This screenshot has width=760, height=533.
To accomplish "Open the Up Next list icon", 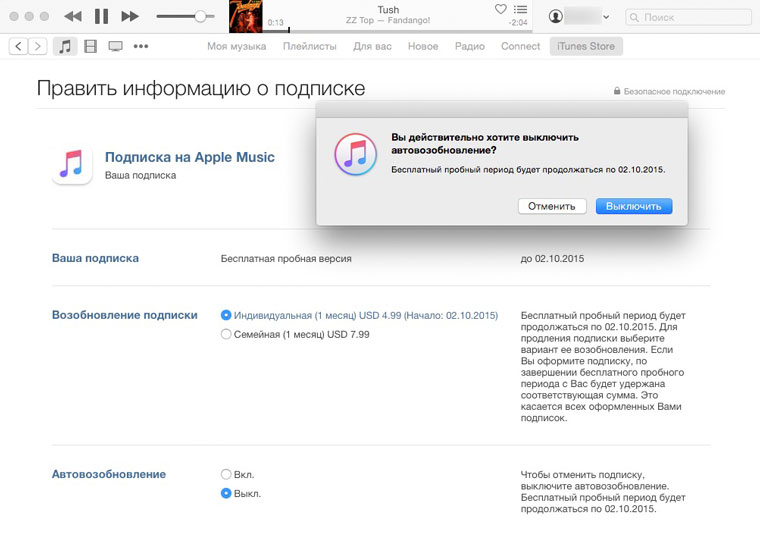I will [521, 9].
